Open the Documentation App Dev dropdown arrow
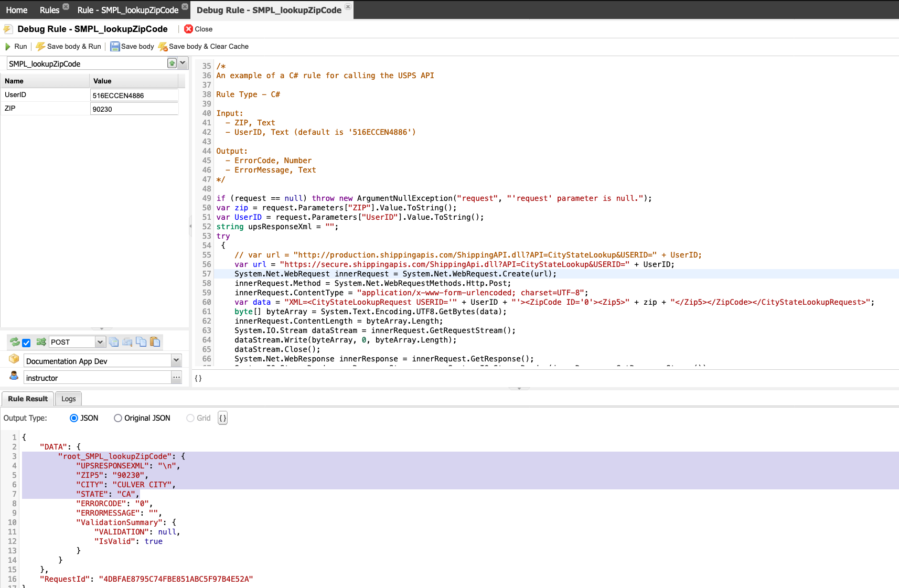This screenshot has width=899, height=588. tap(176, 361)
